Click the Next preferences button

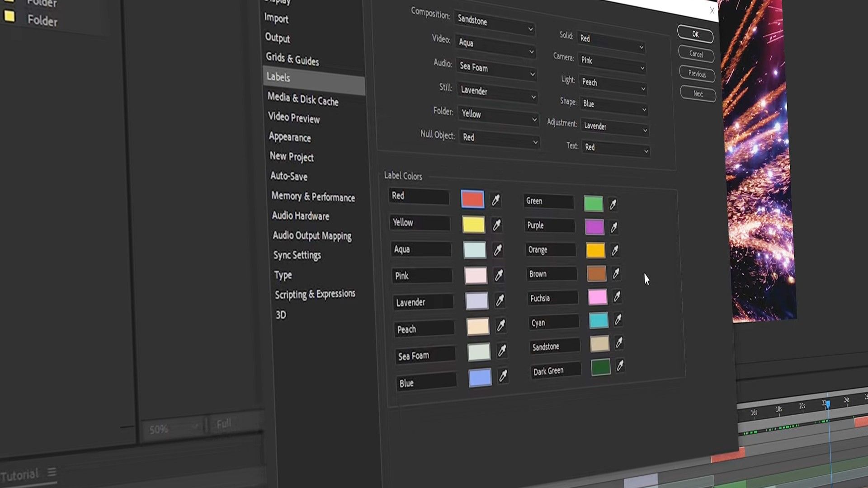point(698,94)
